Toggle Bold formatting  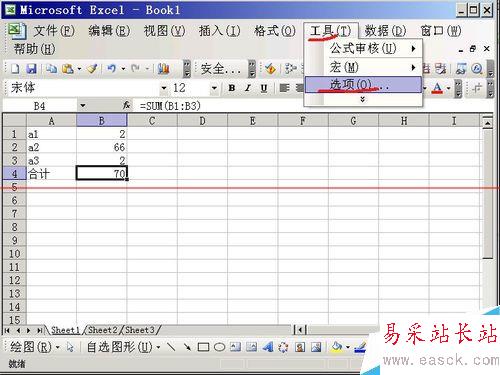click(232, 88)
